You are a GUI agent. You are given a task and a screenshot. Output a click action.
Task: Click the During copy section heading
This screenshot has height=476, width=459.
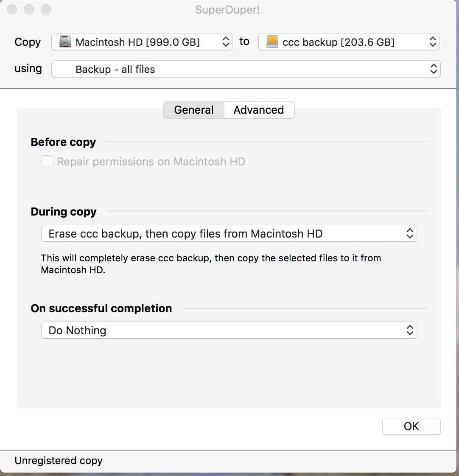[64, 212]
